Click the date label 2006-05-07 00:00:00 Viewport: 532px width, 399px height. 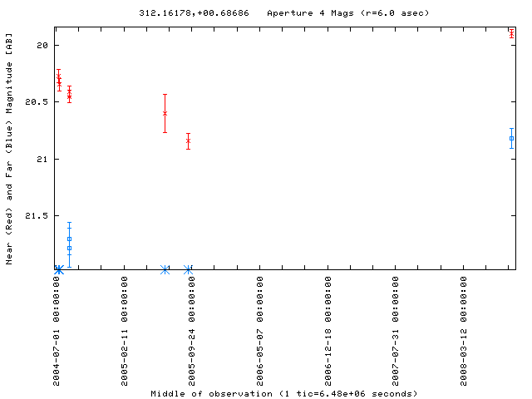(x=259, y=331)
